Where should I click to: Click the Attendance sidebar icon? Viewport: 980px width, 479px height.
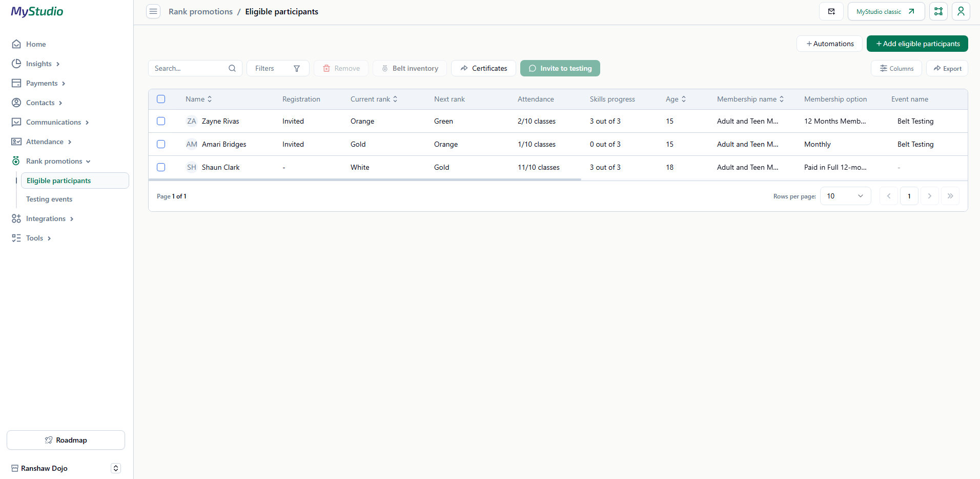pyautogui.click(x=16, y=142)
